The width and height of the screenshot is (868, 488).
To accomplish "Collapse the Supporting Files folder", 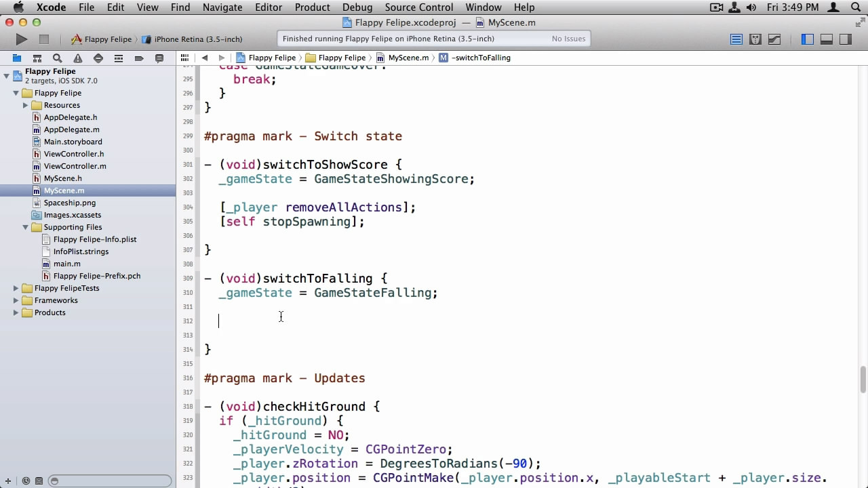I will coord(26,227).
